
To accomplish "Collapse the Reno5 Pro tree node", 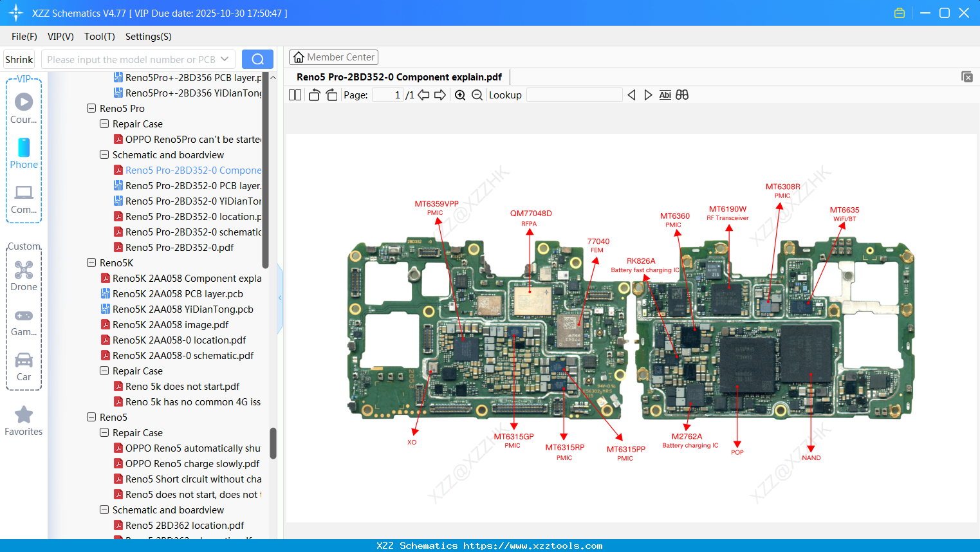I will (x=91, y=108).
